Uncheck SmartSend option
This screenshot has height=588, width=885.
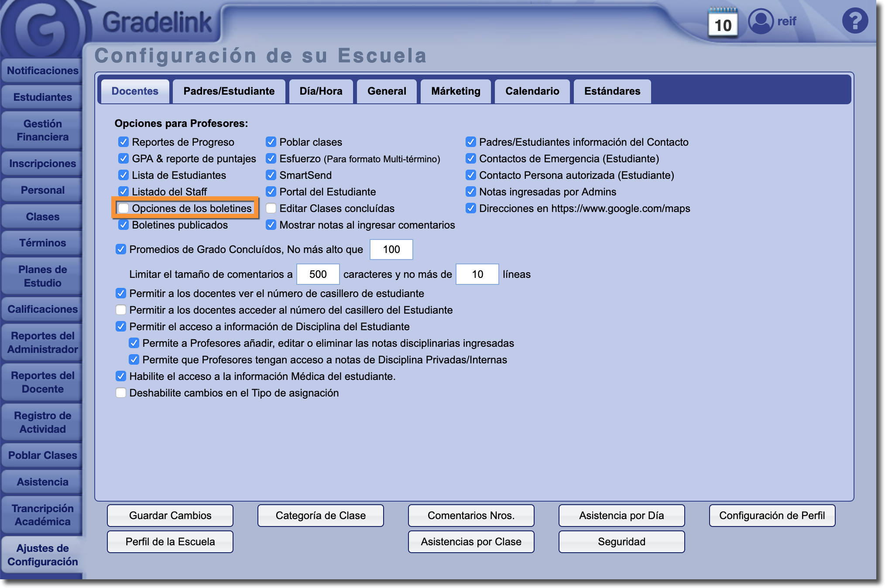click(271, 175)
